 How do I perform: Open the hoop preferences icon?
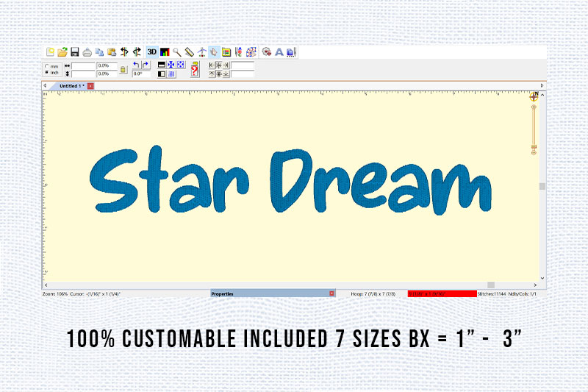[226, 51]
